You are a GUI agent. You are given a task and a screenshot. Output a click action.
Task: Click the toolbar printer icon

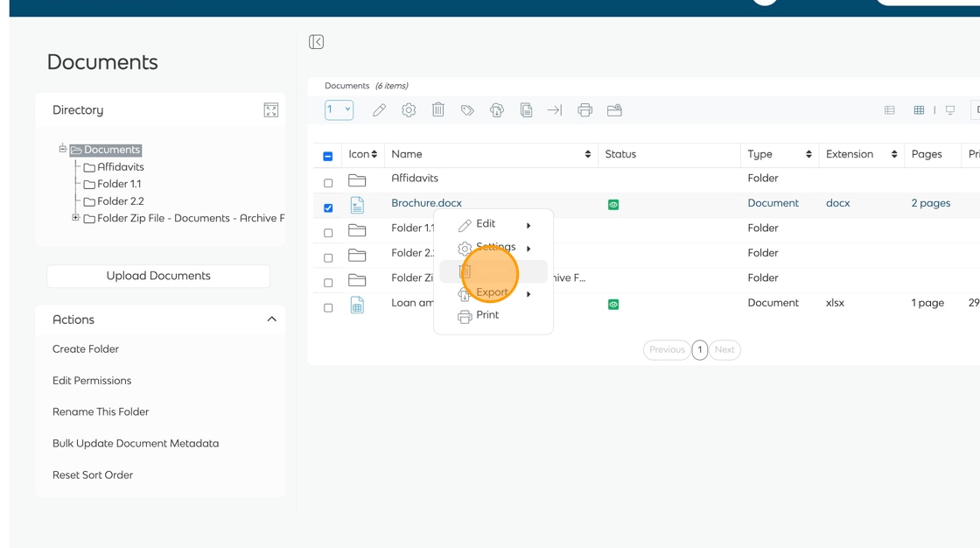[584, 110]
